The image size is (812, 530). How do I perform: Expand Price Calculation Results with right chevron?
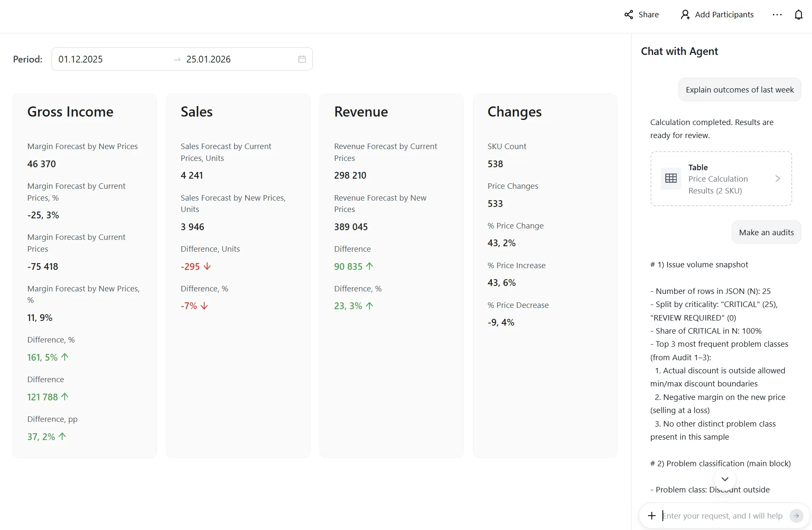pos(777,179)
